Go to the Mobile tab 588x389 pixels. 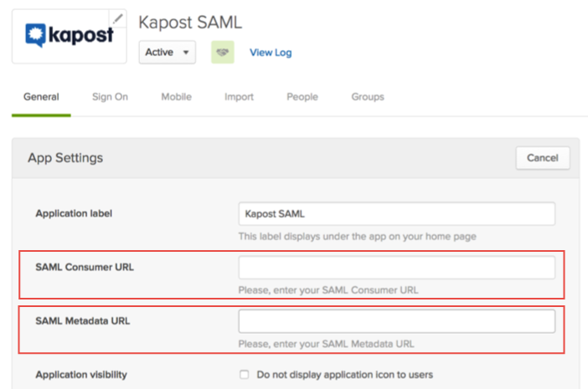pyautogui.click(x=176, y=97)
